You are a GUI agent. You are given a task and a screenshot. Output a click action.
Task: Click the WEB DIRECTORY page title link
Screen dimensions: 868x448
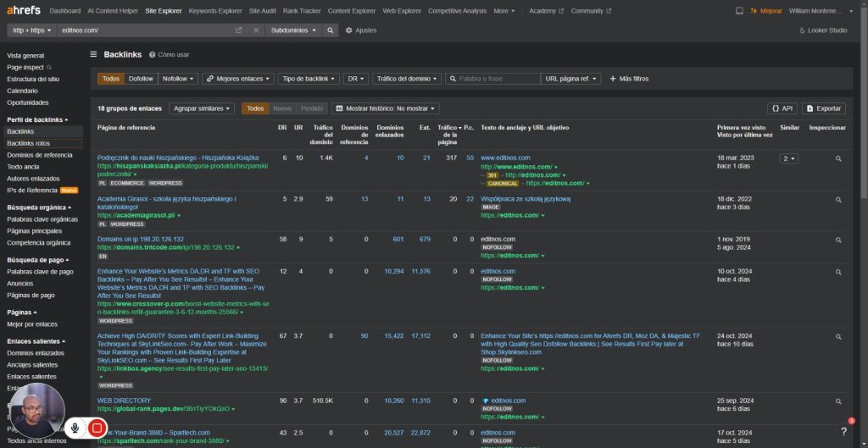124,401
